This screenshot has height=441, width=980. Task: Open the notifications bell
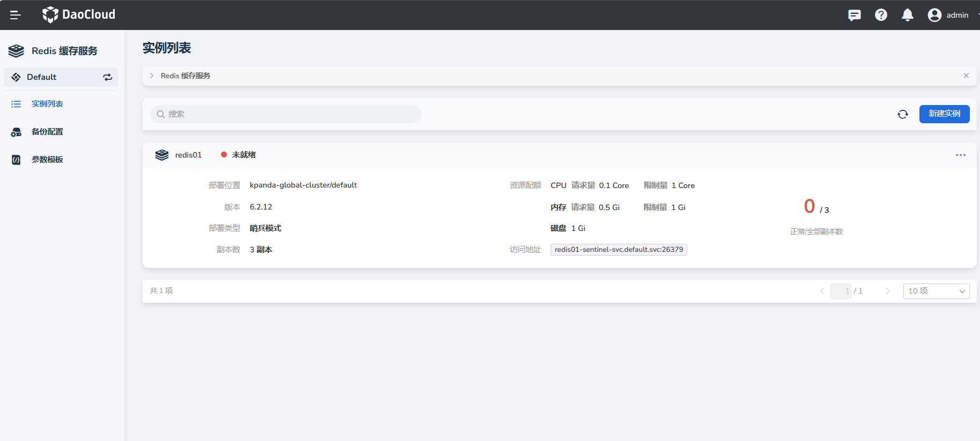(907, 15)
